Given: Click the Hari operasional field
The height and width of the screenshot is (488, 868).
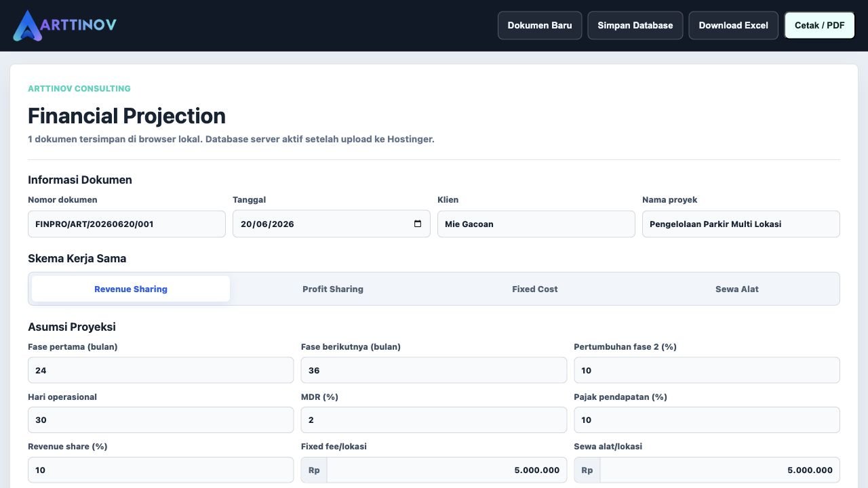Looking at the screenshot, I should (161, 420).
